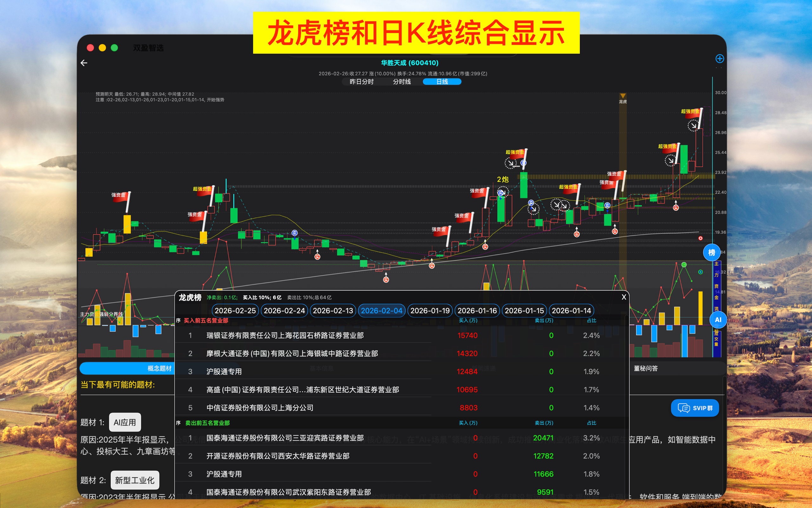
Task: Click the sell amount 20471
Action: [x=543, y=438]
